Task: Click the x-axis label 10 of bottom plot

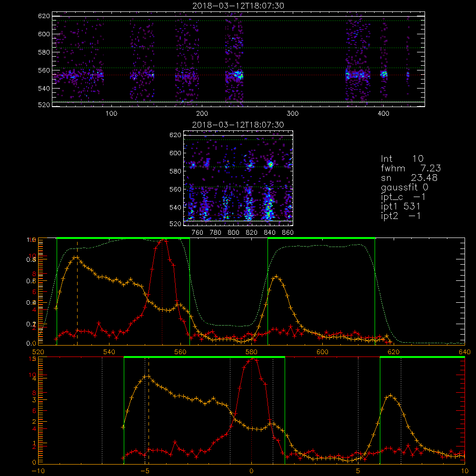Action: tap(465, 471)
